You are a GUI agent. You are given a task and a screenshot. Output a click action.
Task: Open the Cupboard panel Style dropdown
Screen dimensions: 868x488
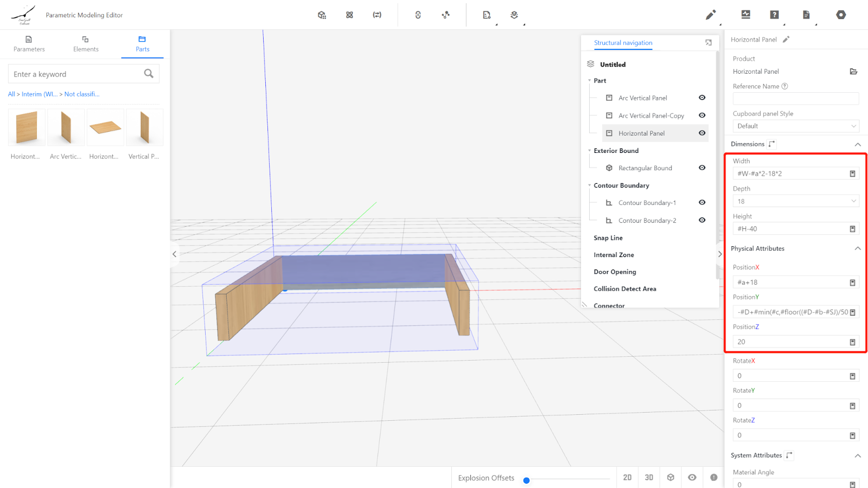point(795,126)
